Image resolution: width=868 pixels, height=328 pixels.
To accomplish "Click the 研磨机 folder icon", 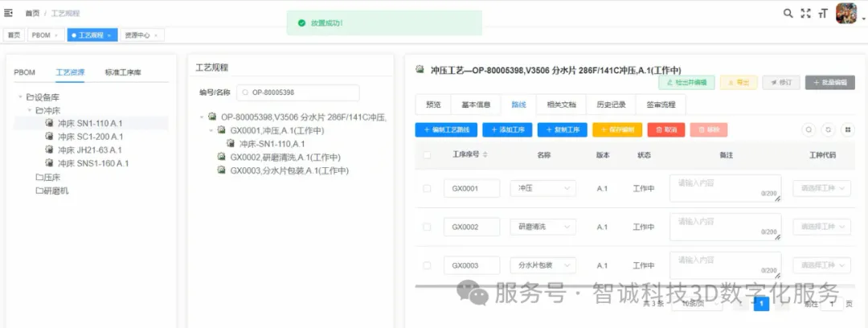I will (39, 191).
